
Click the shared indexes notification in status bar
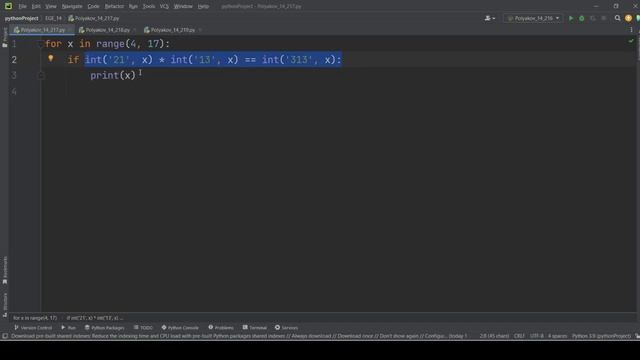click(x=239, y=336)
